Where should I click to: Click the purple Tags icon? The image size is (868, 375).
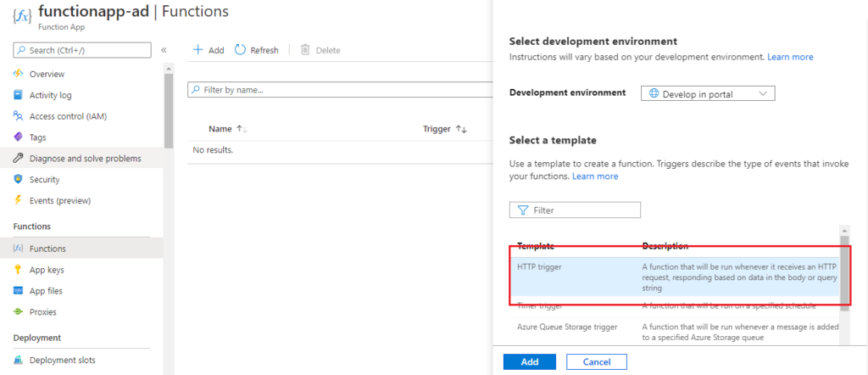coord(19,137)
